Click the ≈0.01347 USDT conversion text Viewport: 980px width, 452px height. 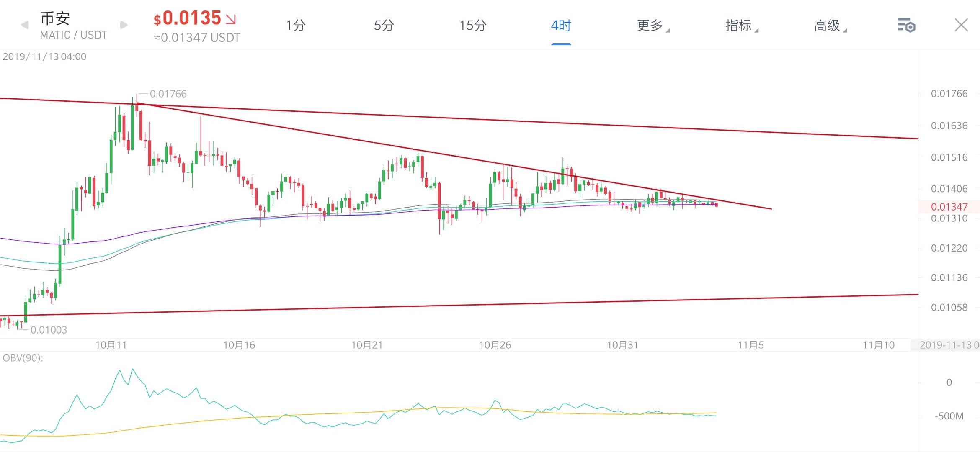pos(197,38)
